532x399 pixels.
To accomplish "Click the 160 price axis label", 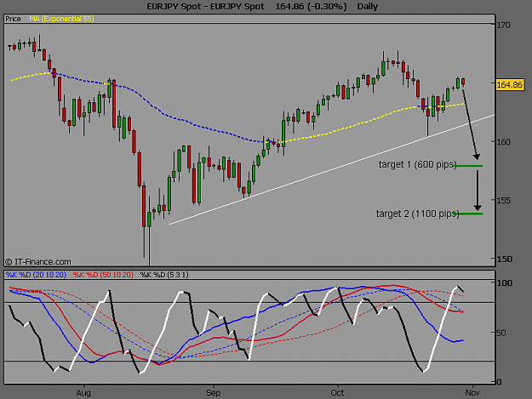I will [504, 142].
